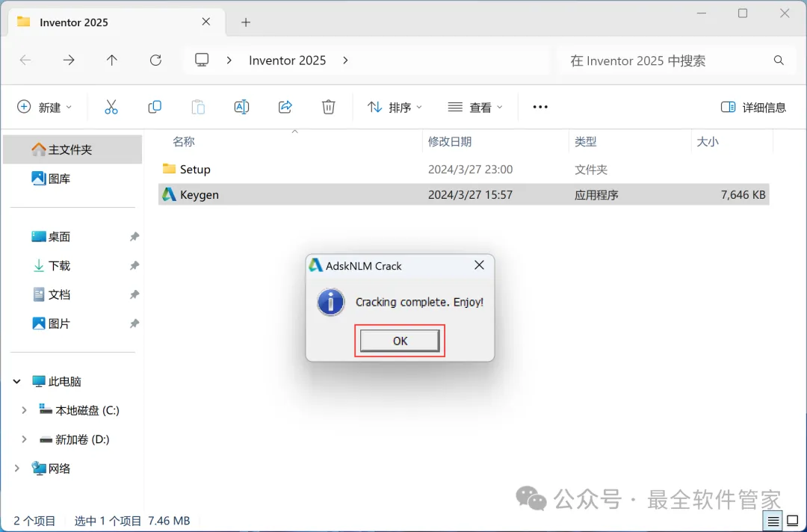Screen dimensions: 807x532
Task: Expand chevron after Inventor 2025 in path
Action: [345, 61]
